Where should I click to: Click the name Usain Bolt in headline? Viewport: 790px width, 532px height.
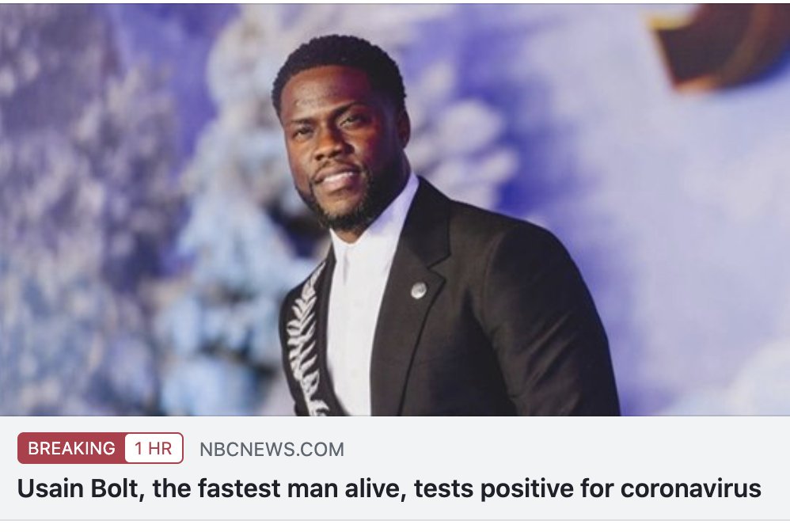pyautogui.click(x=78, y=488)
